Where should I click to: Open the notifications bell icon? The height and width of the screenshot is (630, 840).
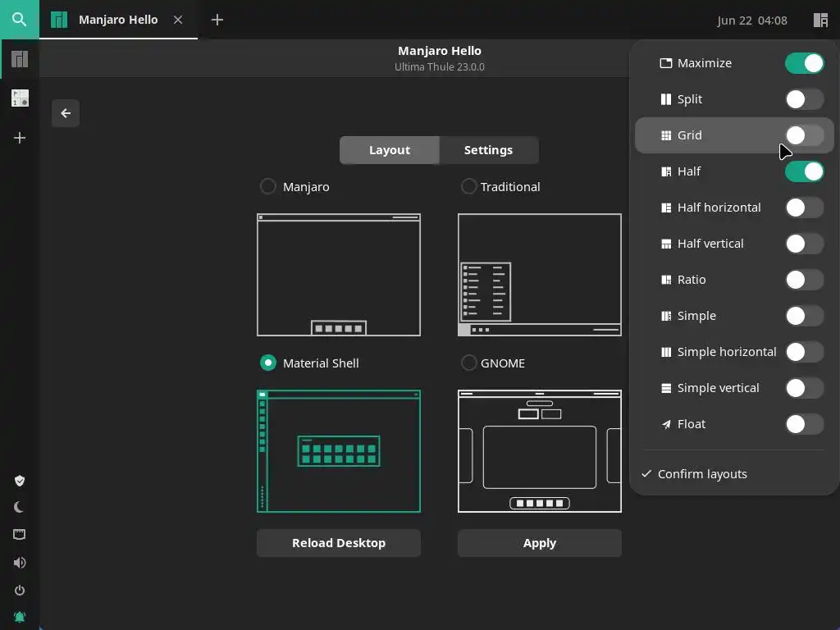tap(20, 617)
